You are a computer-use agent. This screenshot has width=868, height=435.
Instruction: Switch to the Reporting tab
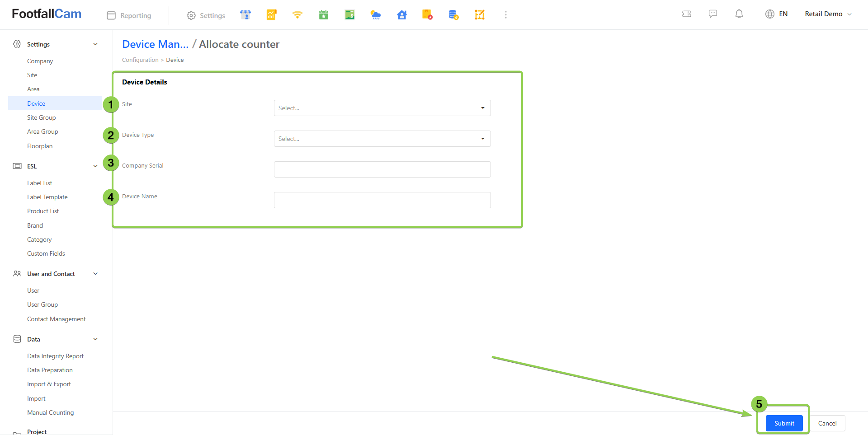129,15
